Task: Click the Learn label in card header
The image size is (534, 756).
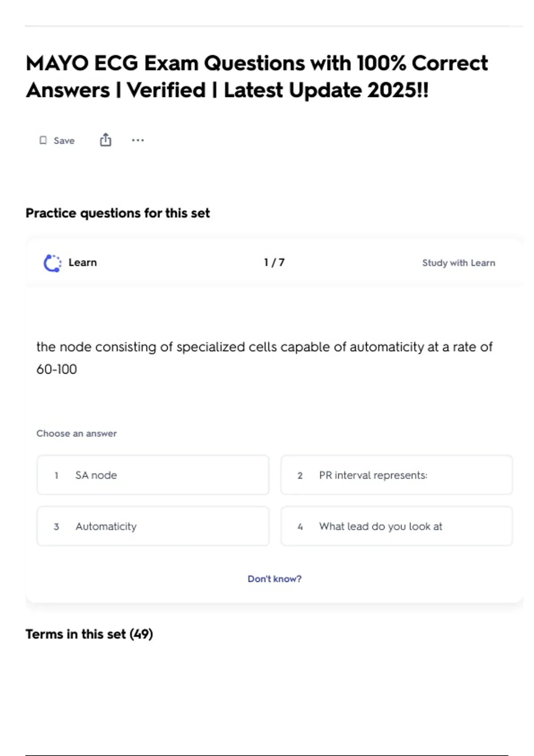Action: point(83,262)
